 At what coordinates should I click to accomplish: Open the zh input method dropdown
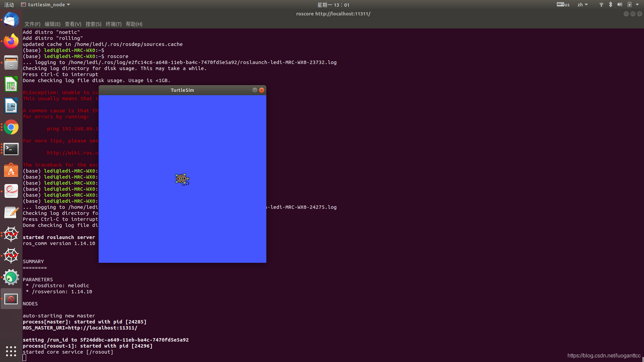[x=582, y=5]
